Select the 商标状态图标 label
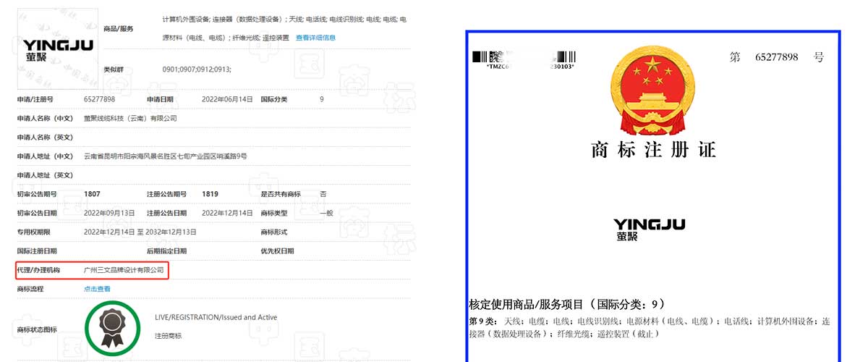The image size is (868, 362). [37, 329]
